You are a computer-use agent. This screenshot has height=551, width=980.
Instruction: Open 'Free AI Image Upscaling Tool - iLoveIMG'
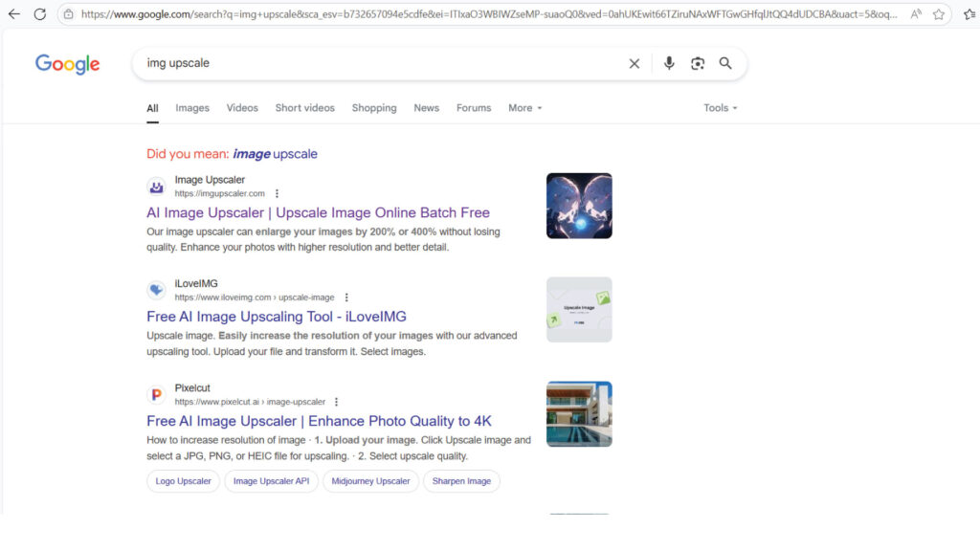tap(277, 316)
